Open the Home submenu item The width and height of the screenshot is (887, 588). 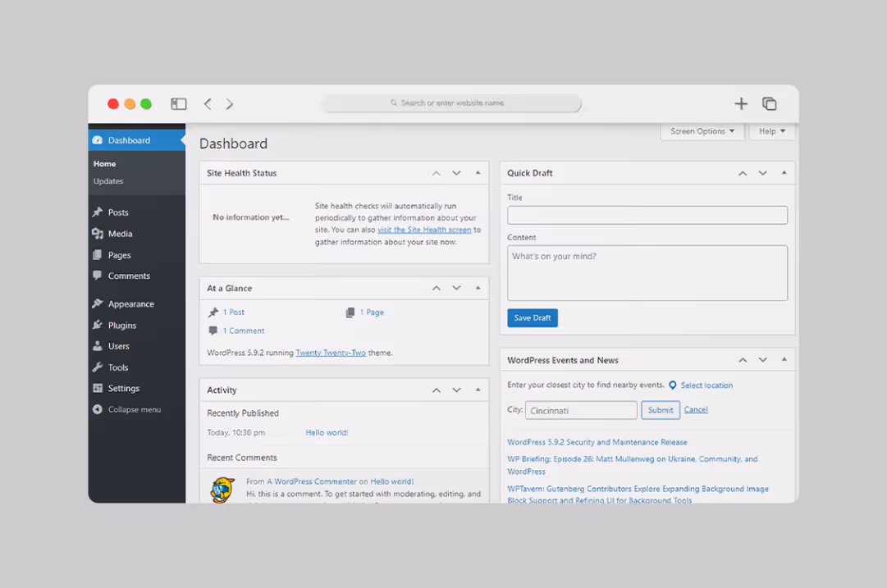[105, 164]
